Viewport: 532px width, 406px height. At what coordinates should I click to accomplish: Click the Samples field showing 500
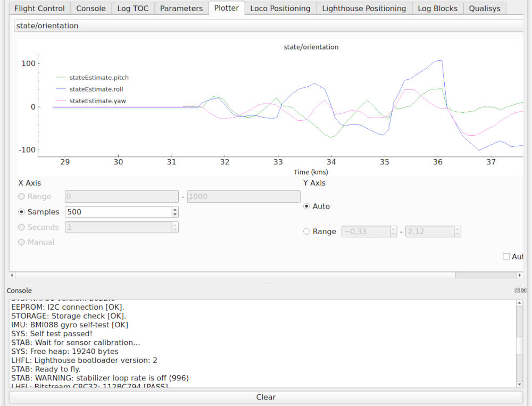click(119, 212)
